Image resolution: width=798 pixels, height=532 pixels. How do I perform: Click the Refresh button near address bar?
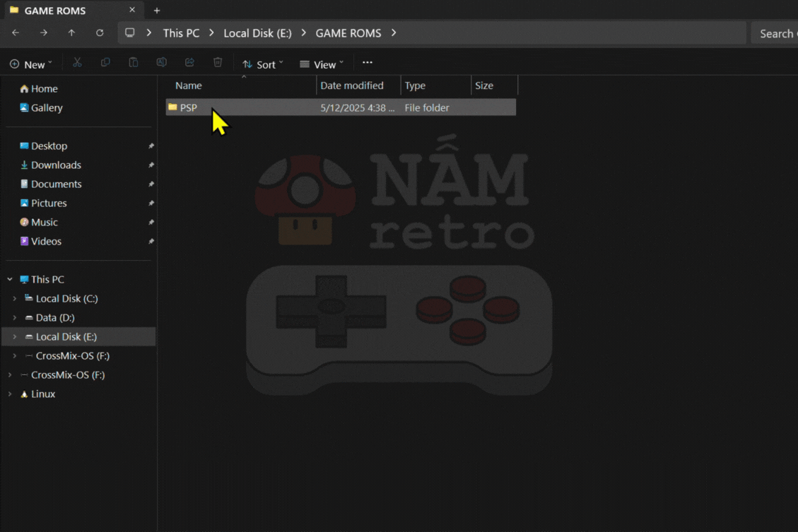[100, 33]
